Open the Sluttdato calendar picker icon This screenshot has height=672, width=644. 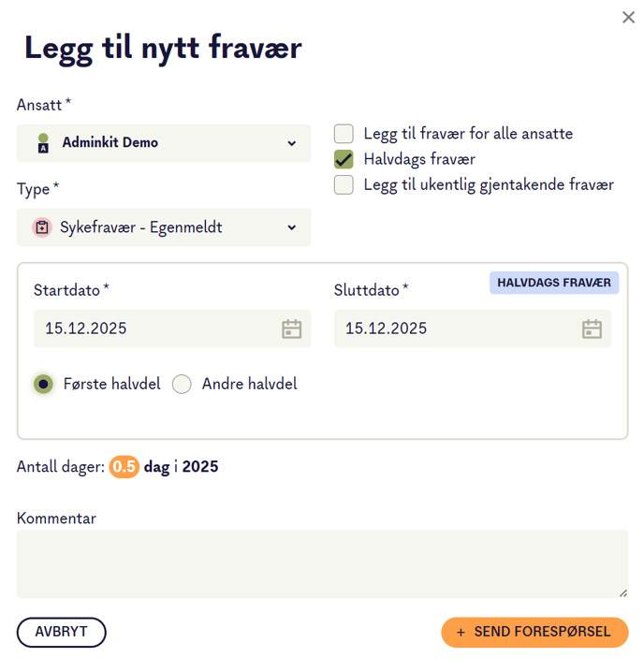pyautogui.click(x=592, y=329)
